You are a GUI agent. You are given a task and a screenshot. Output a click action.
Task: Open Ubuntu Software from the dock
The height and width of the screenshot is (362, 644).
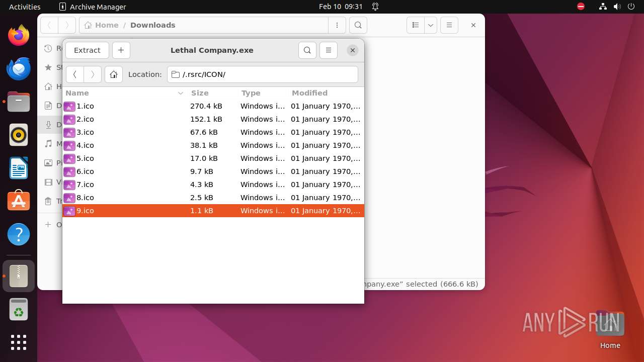pos(19,201)
